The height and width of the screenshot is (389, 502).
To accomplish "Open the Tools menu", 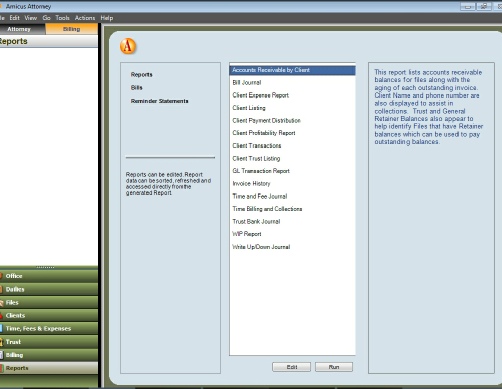I will [x=62, y=18].
